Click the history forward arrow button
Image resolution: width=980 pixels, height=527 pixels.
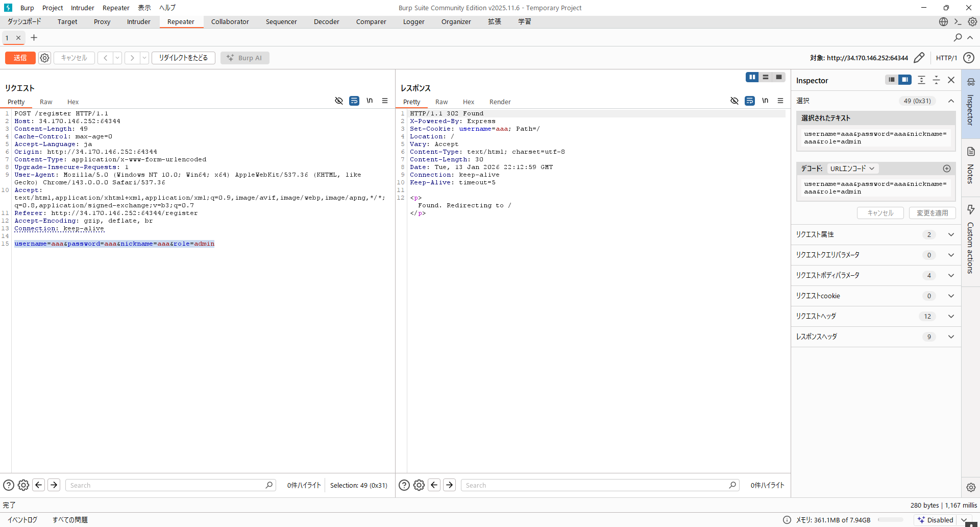[132, 58]
